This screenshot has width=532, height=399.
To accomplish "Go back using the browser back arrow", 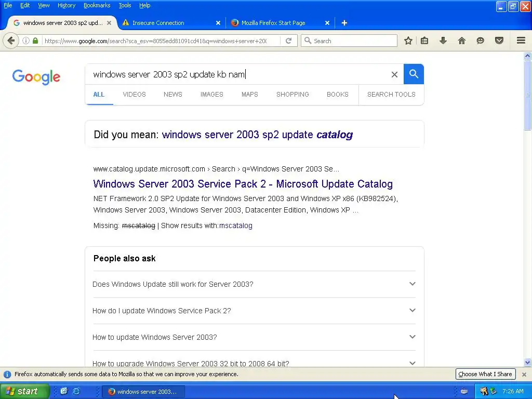I will coord(11,41).
